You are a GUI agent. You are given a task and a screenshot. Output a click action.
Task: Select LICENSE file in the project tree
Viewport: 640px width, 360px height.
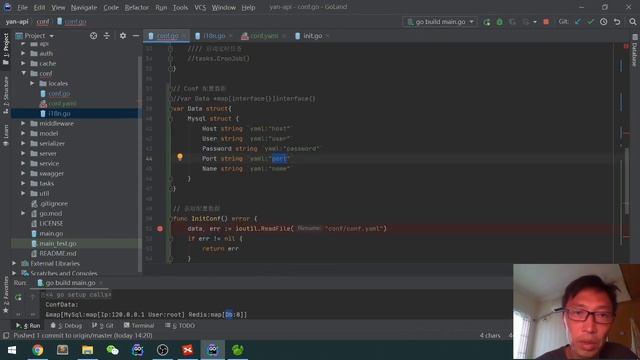point(51,224)
